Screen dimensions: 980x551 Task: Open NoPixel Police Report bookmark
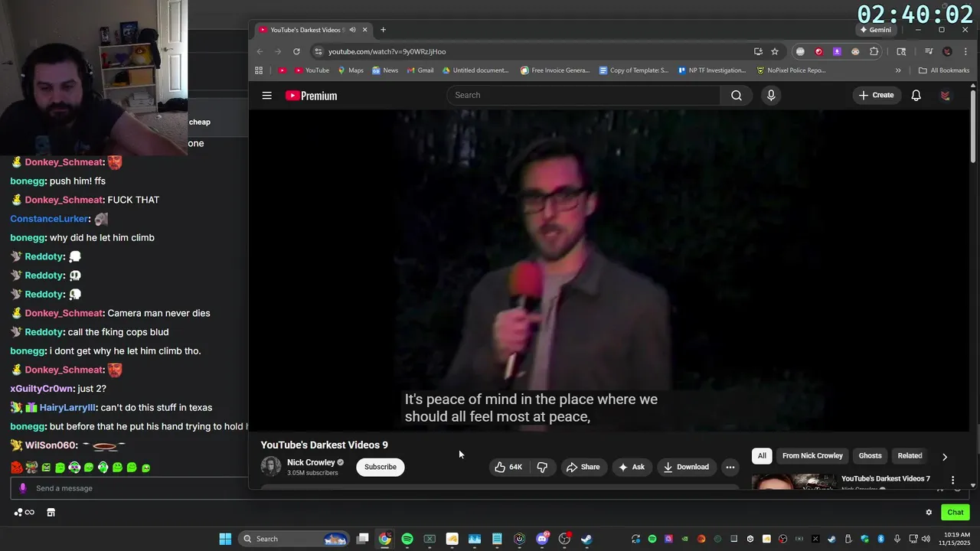pyautogui.click(x=791, y=70)
